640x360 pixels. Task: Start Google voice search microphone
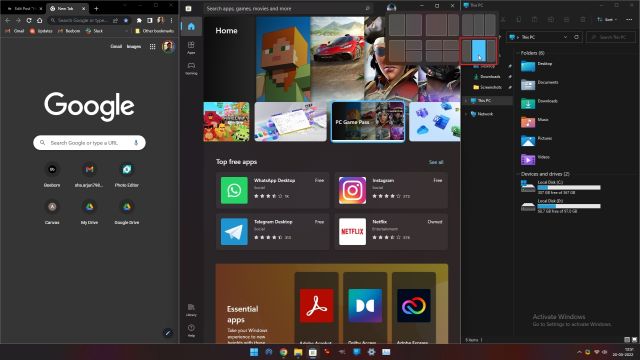pos(136,142)
